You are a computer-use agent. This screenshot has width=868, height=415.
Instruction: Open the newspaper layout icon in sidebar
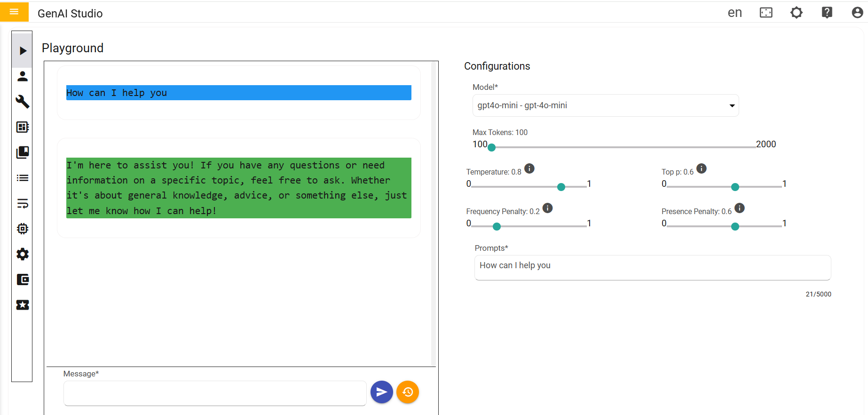22,127
